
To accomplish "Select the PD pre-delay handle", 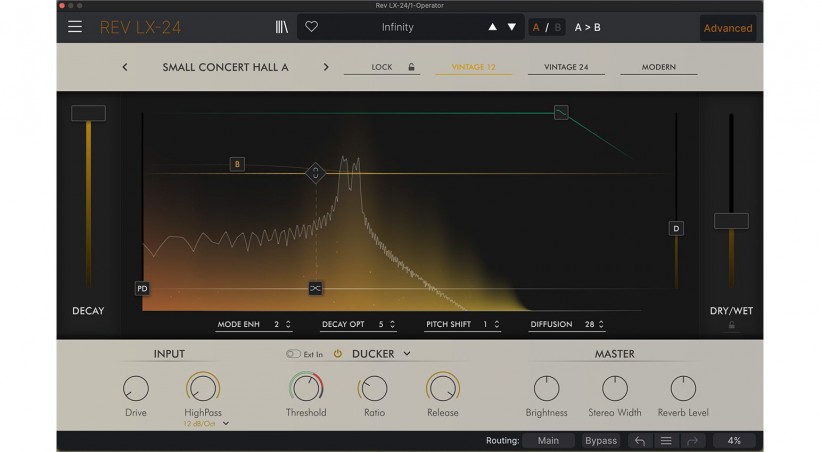I will pos(142,289).
